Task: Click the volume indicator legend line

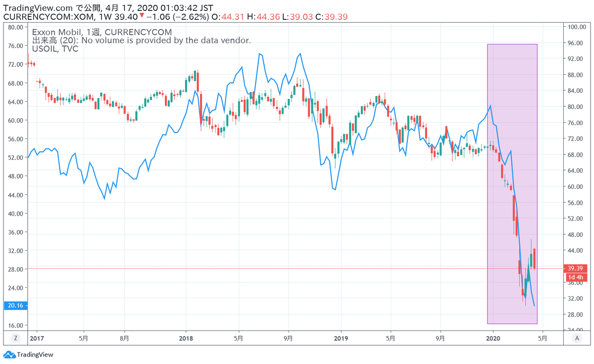Action: 142,41
